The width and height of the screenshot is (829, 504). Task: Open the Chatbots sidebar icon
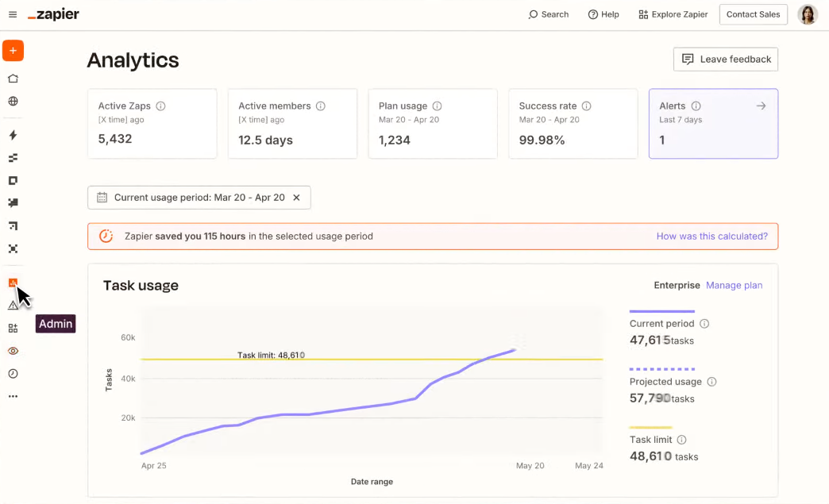point(13,203)
